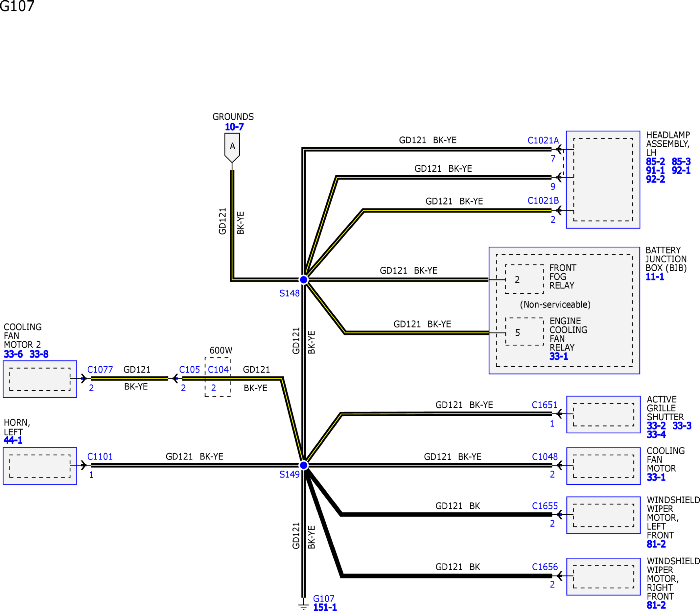Open 33-6 Cooling Fan Motor 2 link
The image size is (700, 611).
coord(13,354)
